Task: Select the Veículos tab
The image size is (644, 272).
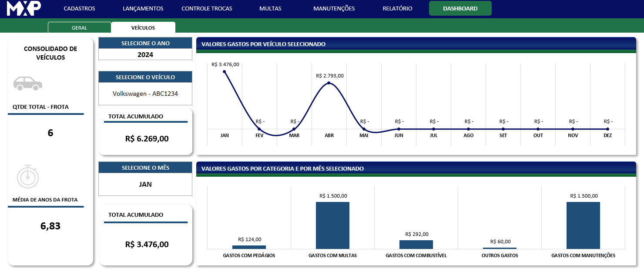Action: pyautogui.click(x=143, y=28)
